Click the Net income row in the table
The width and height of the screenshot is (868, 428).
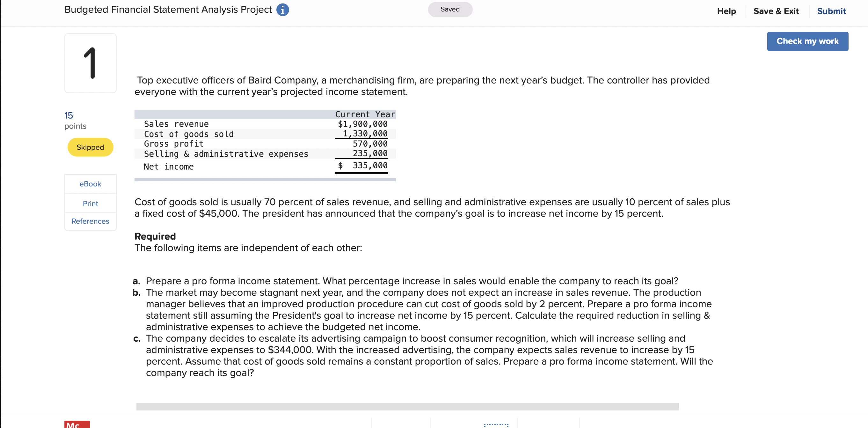(169, 166)
